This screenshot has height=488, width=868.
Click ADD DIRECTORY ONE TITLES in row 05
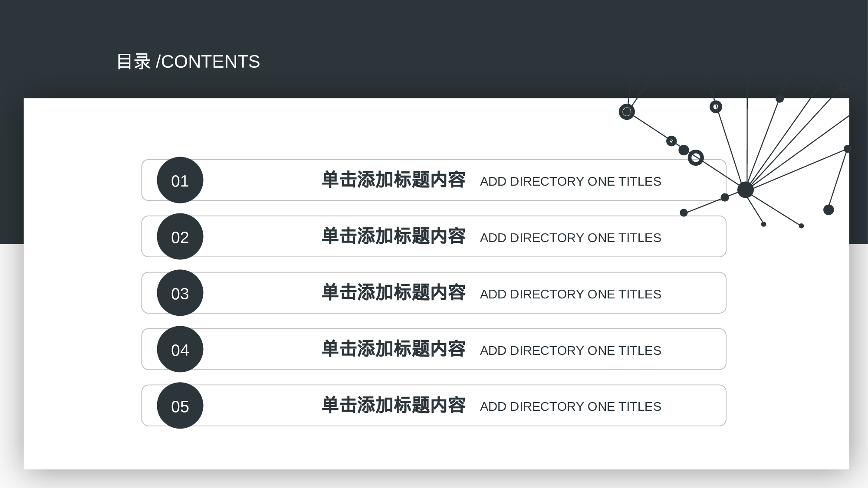(570, 406)
